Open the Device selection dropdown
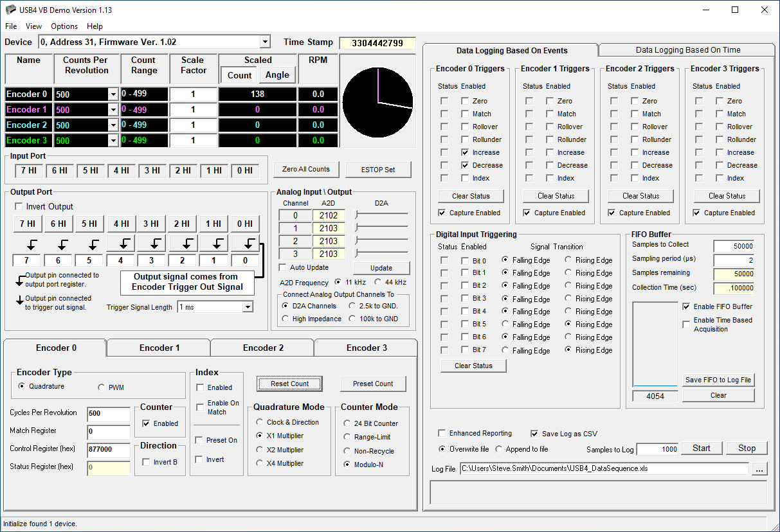780x532 pixels. pyautogui.click(x=267, y=41)
